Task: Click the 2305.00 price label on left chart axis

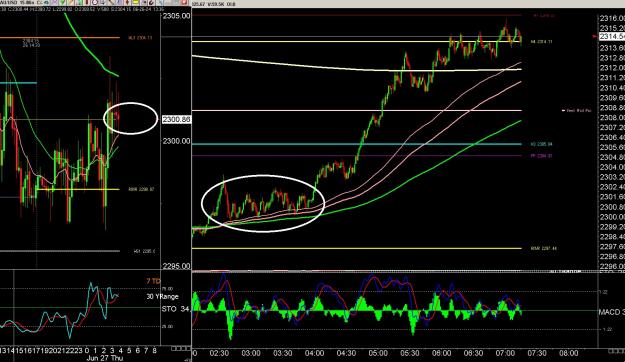Action: pos(177,16)
